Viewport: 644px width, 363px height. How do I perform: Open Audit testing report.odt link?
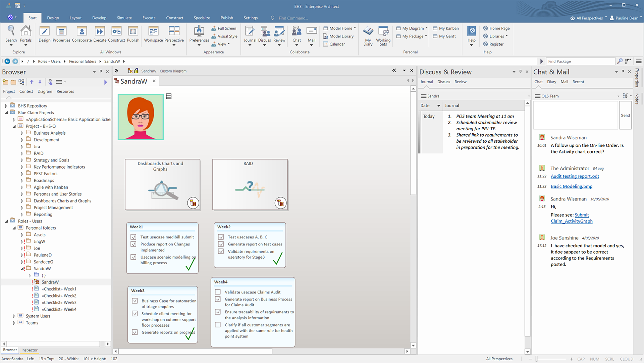(575, 176)
